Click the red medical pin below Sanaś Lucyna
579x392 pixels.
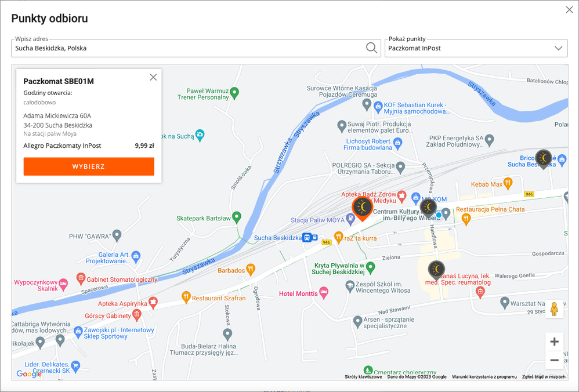point(480,292)
